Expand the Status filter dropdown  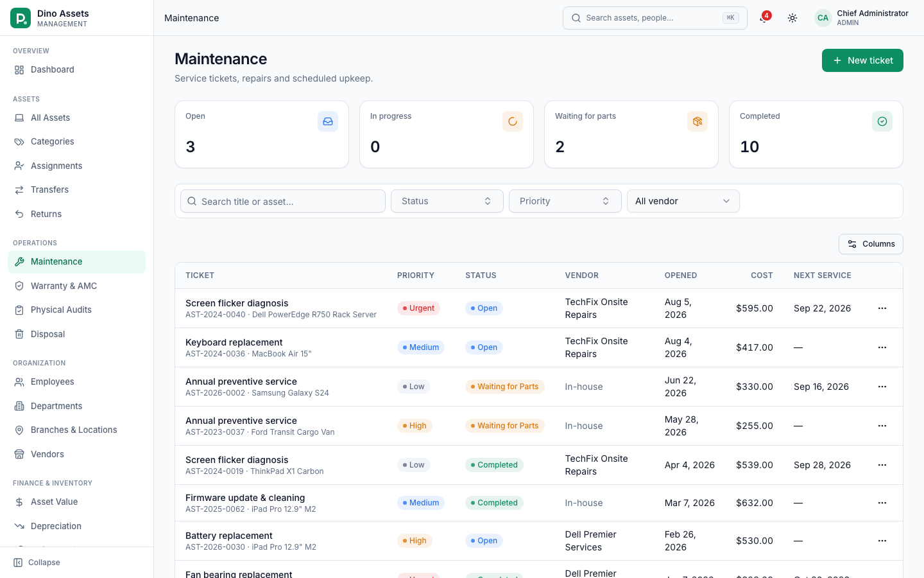[447, 201]
